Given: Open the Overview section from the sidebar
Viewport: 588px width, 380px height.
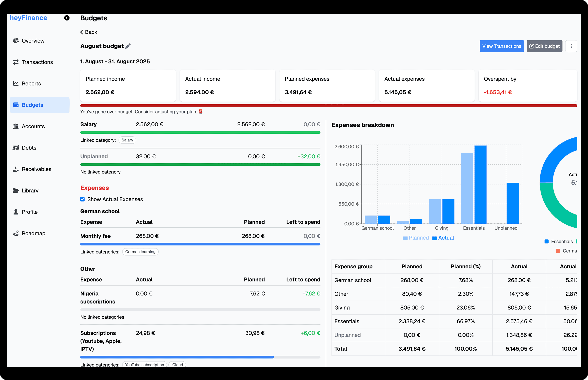Looking at the screenshot, I should [16, 40].
